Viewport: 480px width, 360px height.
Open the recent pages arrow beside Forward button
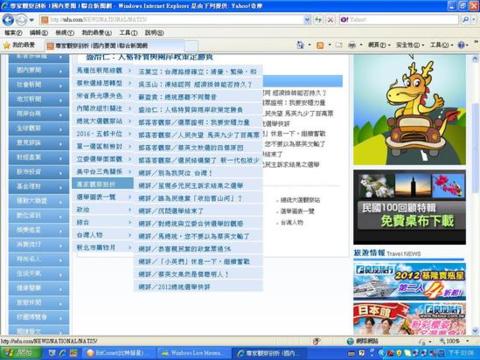32,20
